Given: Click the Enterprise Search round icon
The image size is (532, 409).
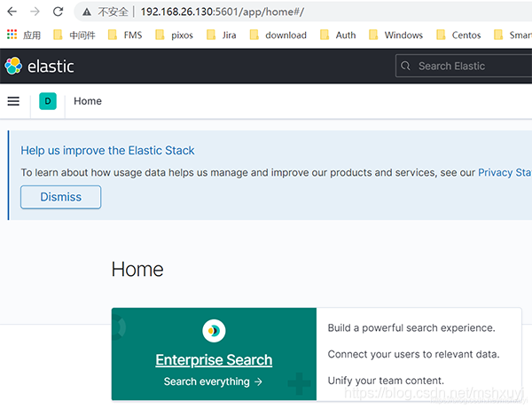Looking at the screenshot, I should tap(214, 331).
